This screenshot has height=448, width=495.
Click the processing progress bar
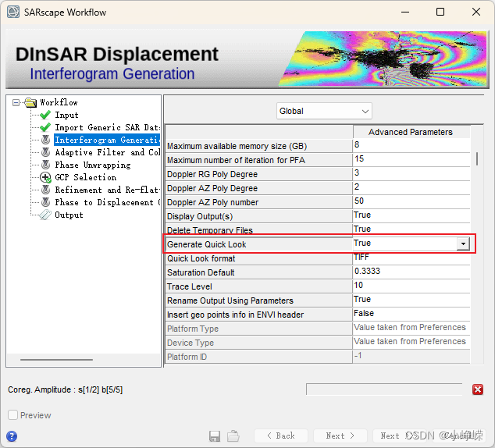click(x=384, y=389)
